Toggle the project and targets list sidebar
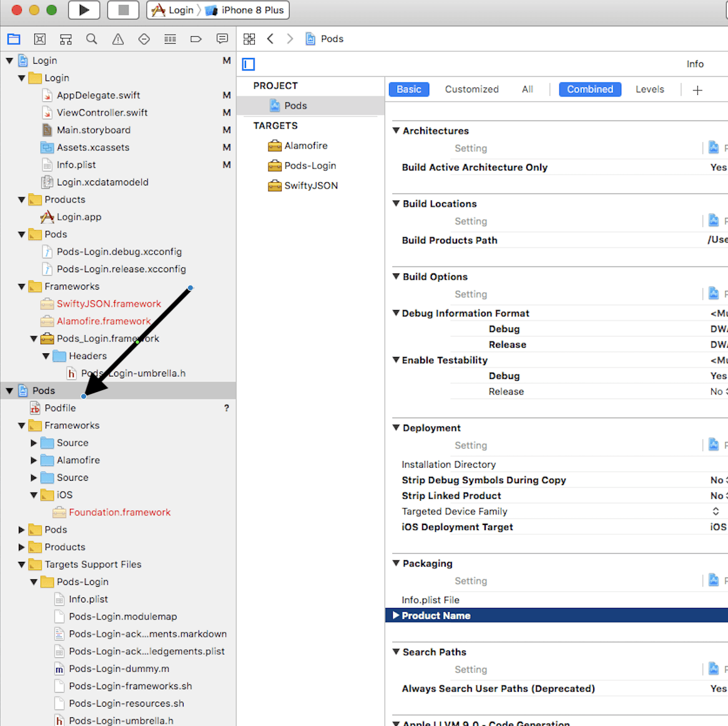 coord(248,64)
